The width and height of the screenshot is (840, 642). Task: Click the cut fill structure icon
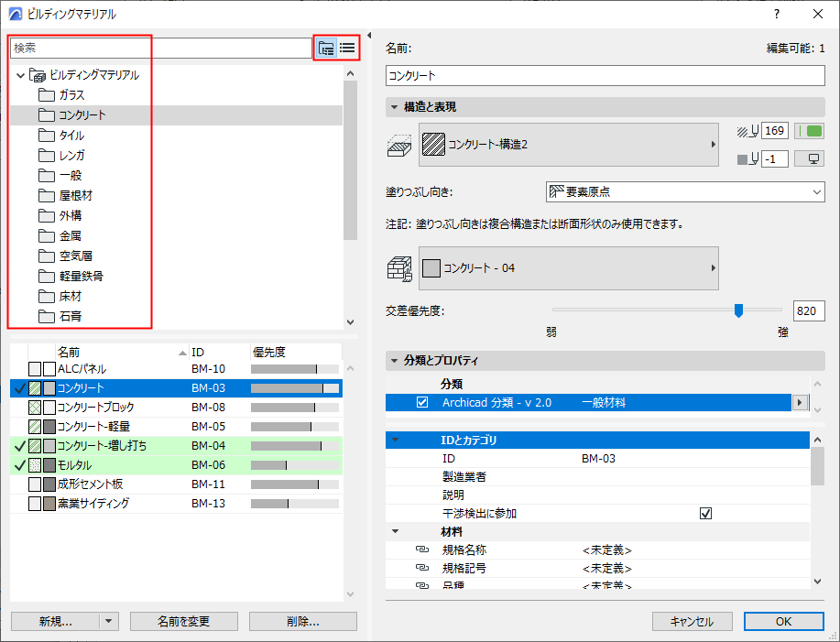tap(399, 146)
